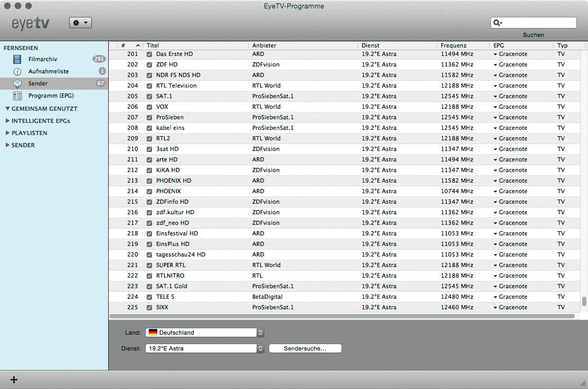Viewport: 588px width, 389px height.
Task: Open the gear action menu
Action: tap(80, 23)
